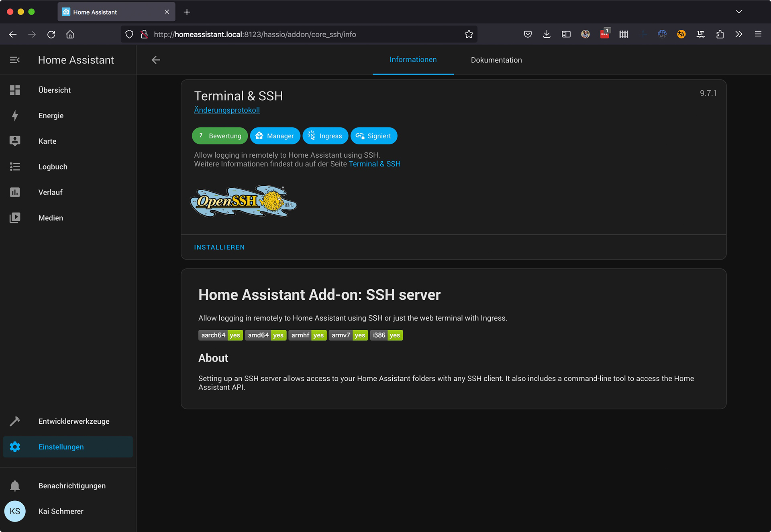Show more toolbar extensions overflow chevron
This screenshot has height=532, width=771.
coord(739,35)
